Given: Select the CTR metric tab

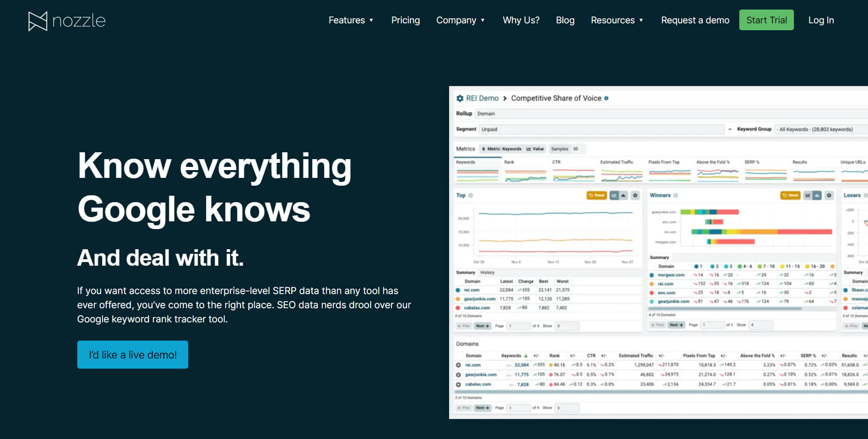Looking at the screenshot, I should tap(574, 170).
